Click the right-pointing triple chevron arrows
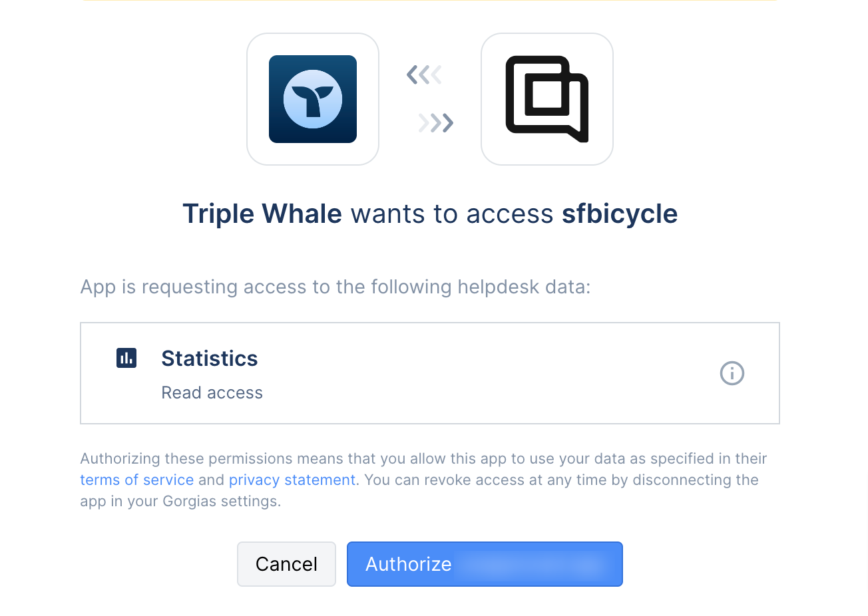 point(436,123)
